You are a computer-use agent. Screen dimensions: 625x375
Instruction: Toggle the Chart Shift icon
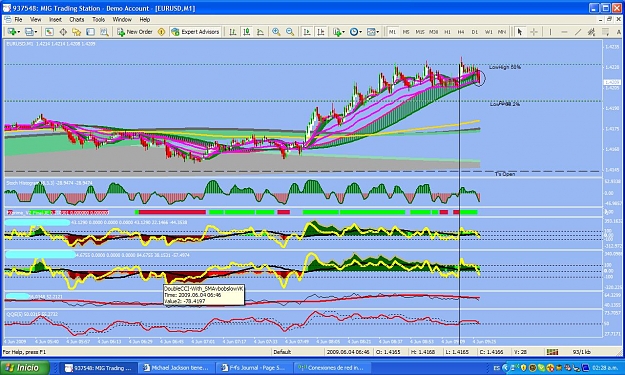[321, 32]
